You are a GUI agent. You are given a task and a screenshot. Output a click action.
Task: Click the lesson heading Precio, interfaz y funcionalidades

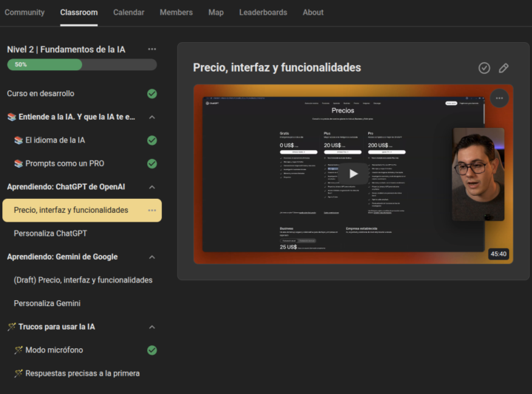(x=277, y=67)
